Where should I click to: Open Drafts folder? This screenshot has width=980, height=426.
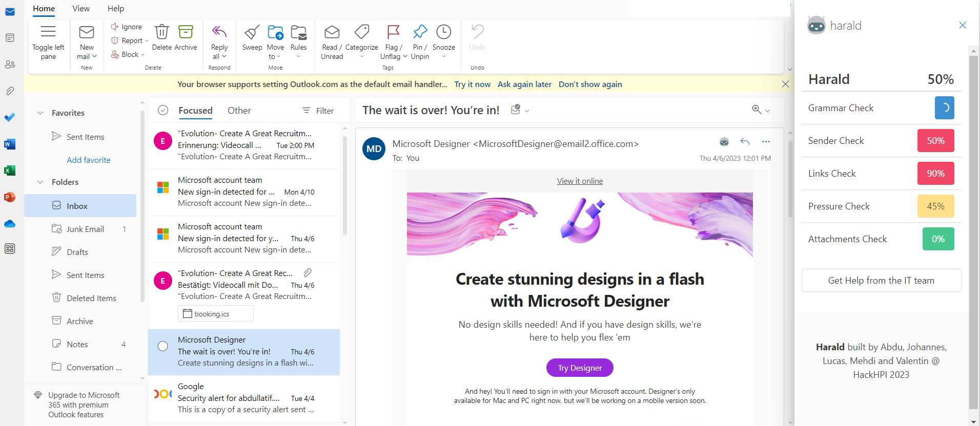click(x=80, y=252)
